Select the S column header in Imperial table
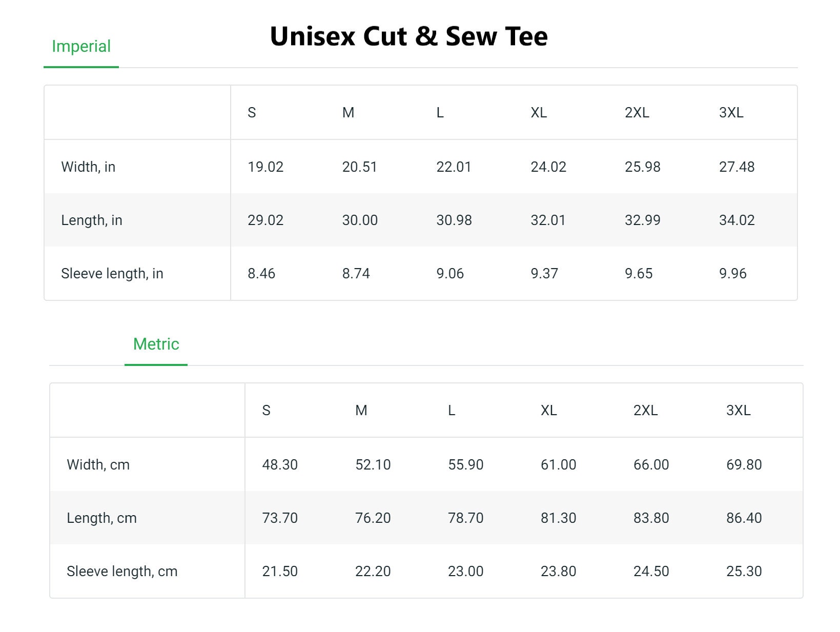The image size is (840, 632). pyautogui.click(x=252, y=113)
